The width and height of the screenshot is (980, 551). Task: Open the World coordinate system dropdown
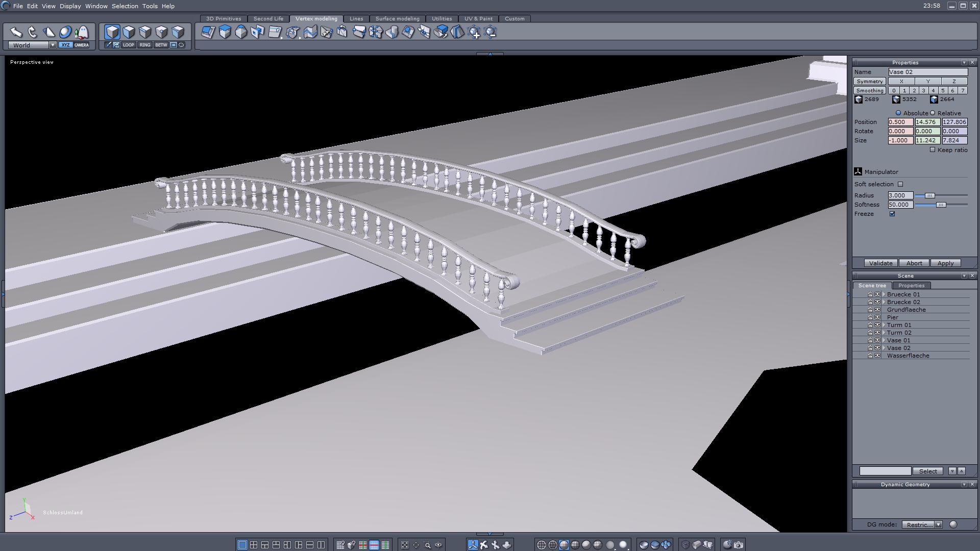tap(52, 45)
